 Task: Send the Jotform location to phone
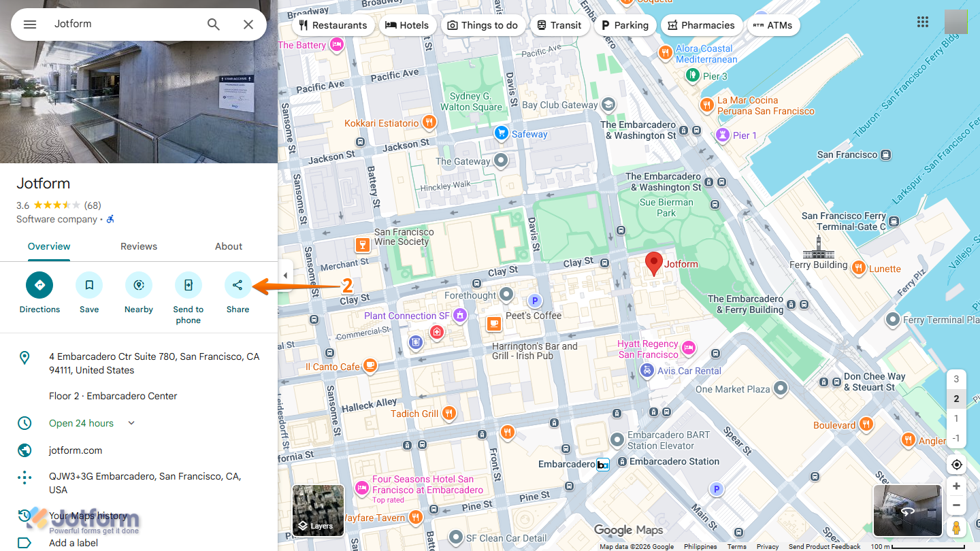click(188, 284)
